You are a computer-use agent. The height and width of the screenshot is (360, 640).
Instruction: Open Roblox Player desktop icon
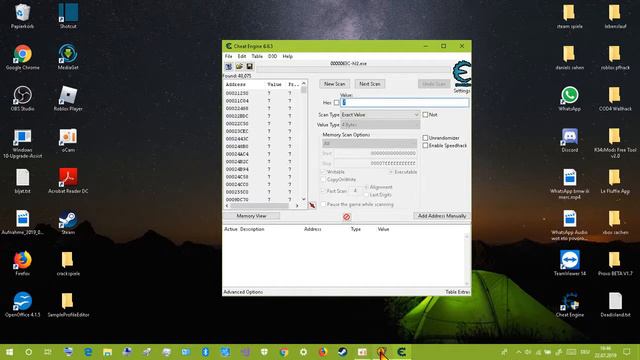tap(68, 99)
